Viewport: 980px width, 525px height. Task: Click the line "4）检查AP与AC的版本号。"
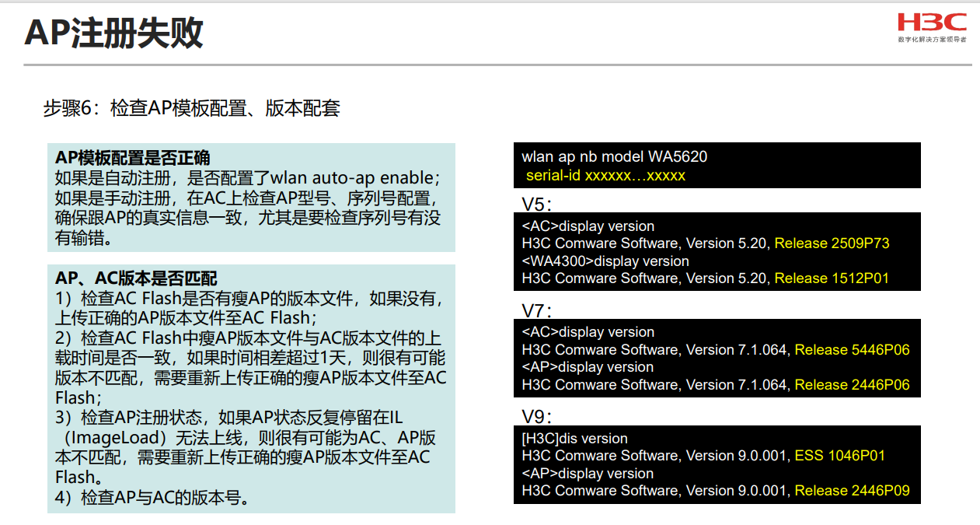click(x=155, y=498)
